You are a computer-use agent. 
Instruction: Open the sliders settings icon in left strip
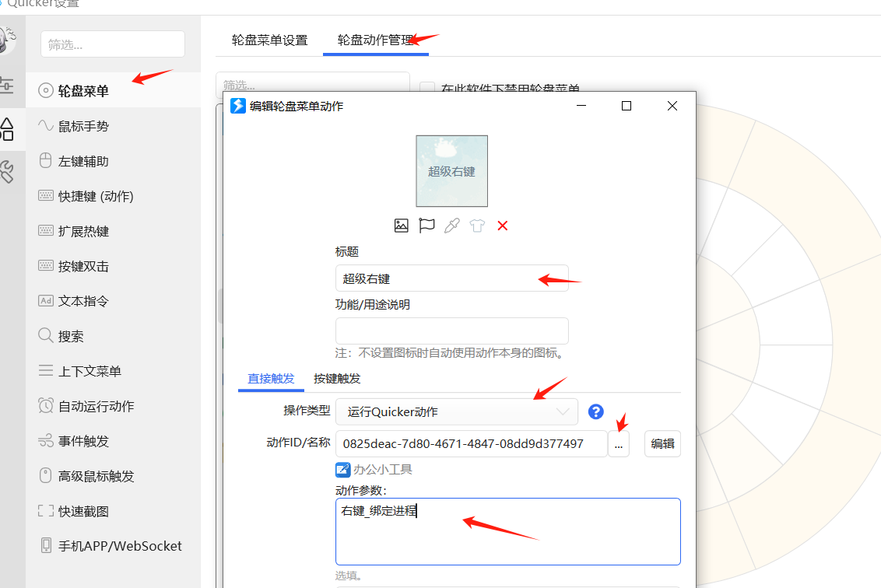(x=7, y=86)
